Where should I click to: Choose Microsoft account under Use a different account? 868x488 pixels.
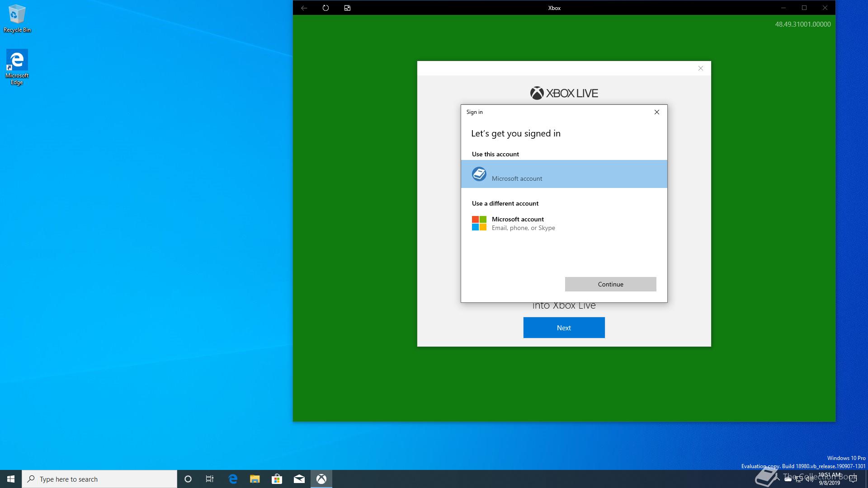[x=564, y=223]
